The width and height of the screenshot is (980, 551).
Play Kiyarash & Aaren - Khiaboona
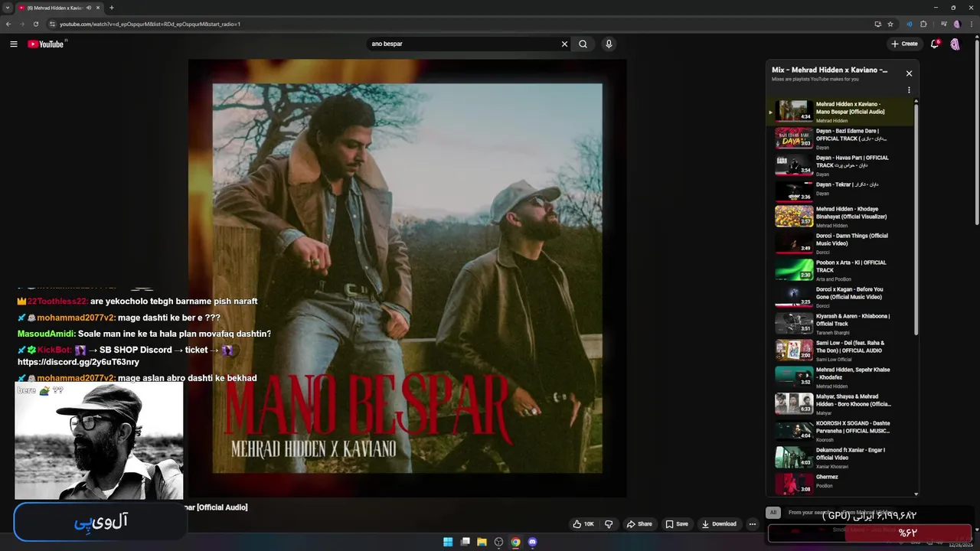click(841, 324)
